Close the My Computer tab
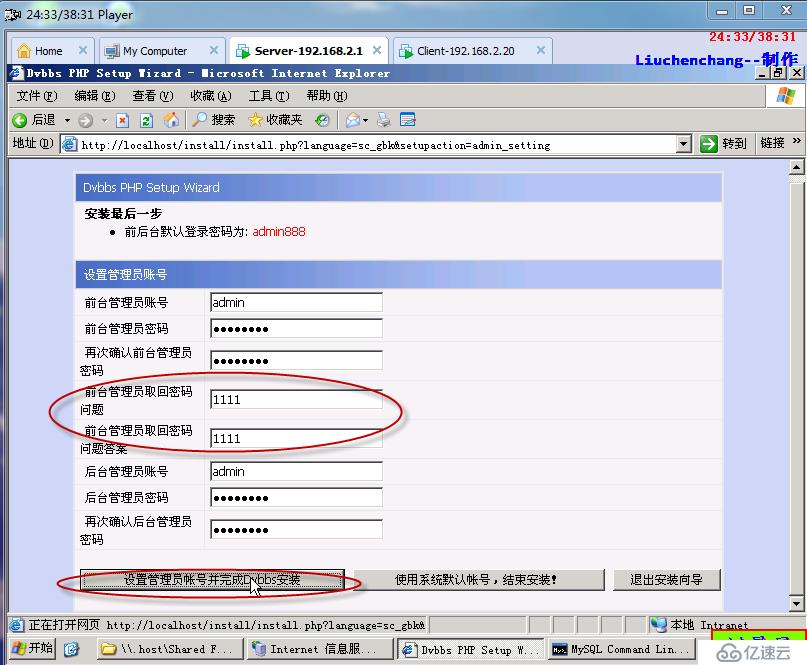 [x=214, y=50]
